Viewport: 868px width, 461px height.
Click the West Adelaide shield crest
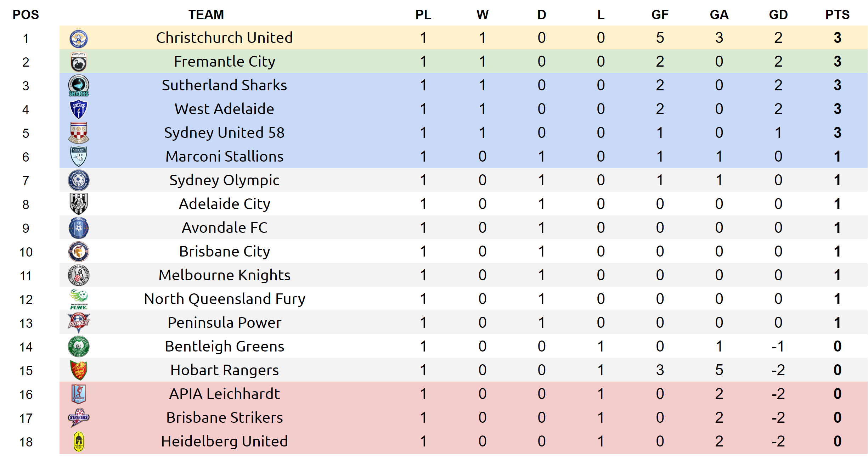[78, 109]
